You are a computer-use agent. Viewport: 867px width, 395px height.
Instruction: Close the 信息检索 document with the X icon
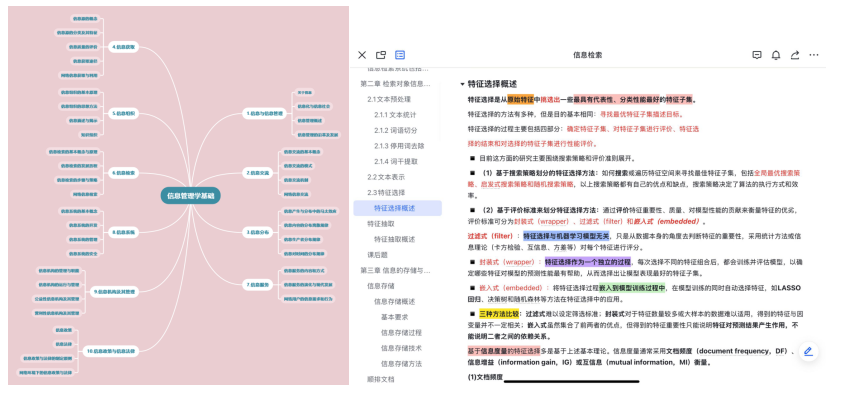362,55
